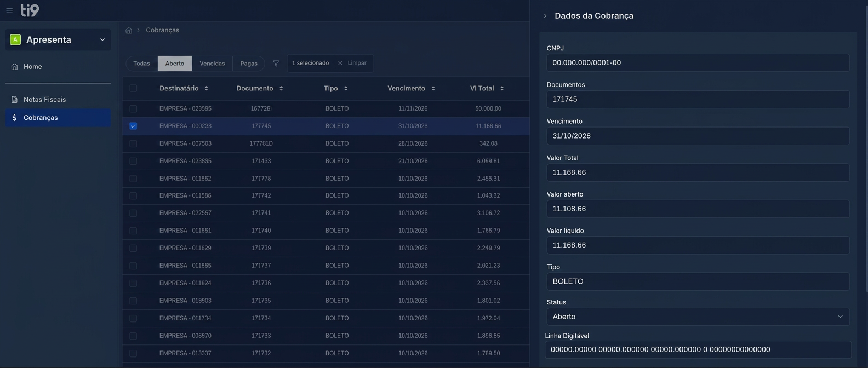Open Cobranças in the sidebar
This screenshot has height=368, width=868.
coord(58,118)
